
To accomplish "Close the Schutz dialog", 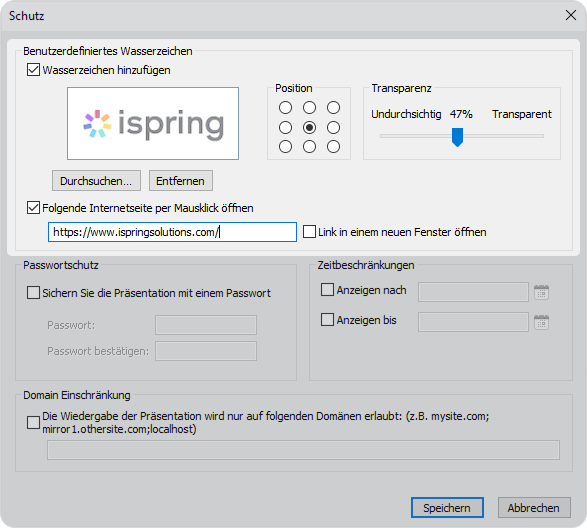I will (571, 15).
